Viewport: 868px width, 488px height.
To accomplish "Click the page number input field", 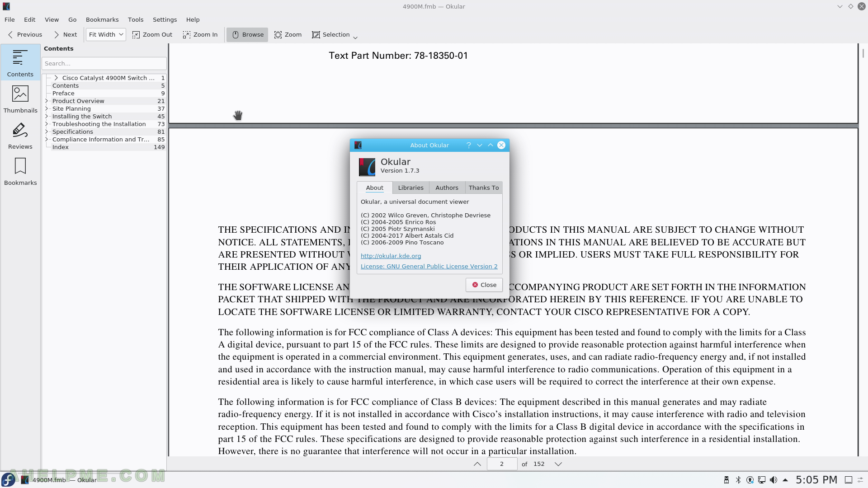I will tap(502, 464).
